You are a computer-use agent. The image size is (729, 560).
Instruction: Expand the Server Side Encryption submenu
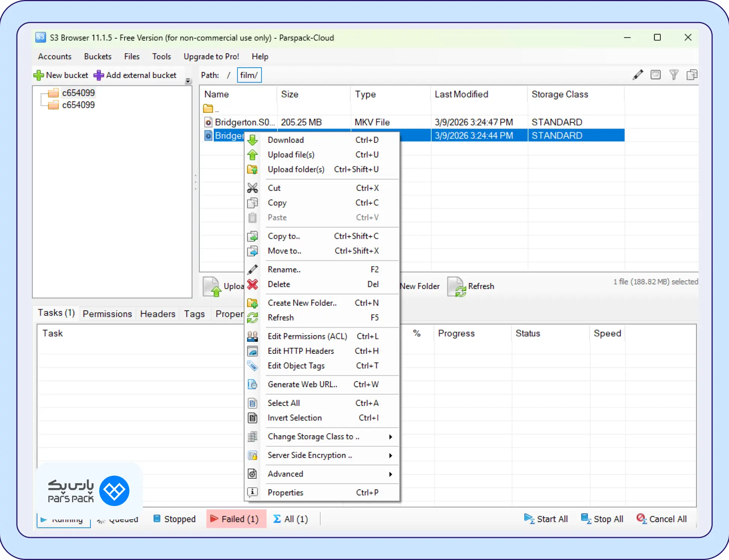pyautogui.click(x=390, y=455)
